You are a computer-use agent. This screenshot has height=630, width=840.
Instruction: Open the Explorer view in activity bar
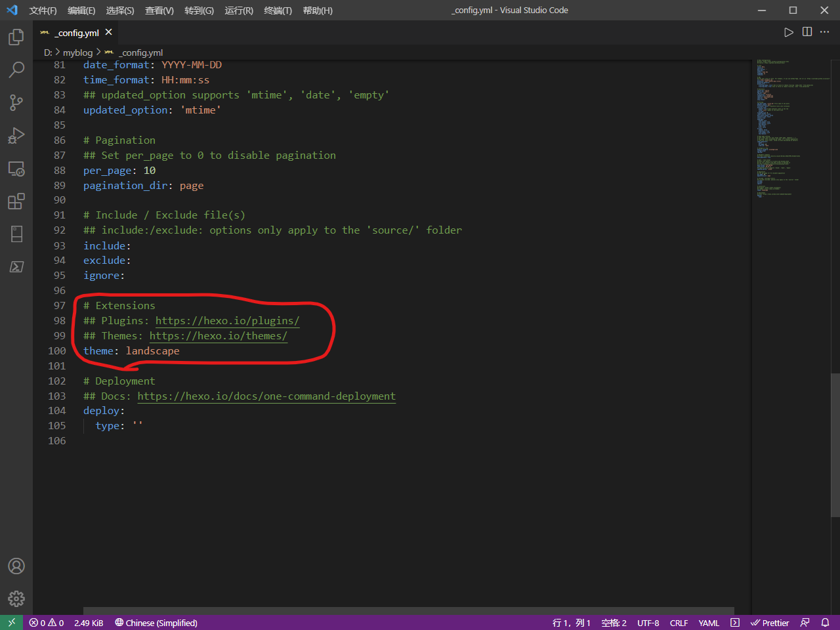click(x=16, y=37)
